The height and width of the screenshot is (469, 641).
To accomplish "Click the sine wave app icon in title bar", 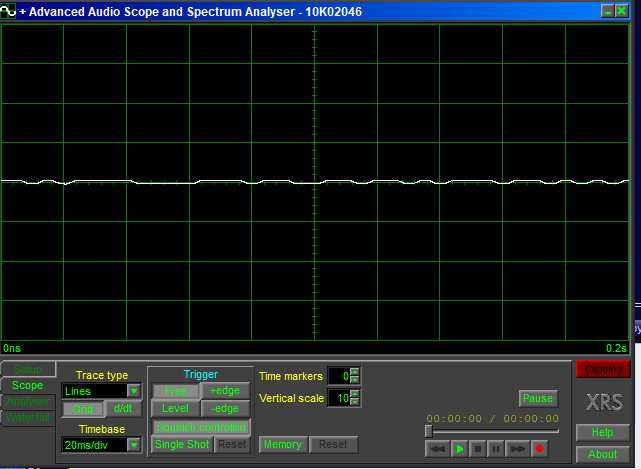I will click(x=8, y=11).
